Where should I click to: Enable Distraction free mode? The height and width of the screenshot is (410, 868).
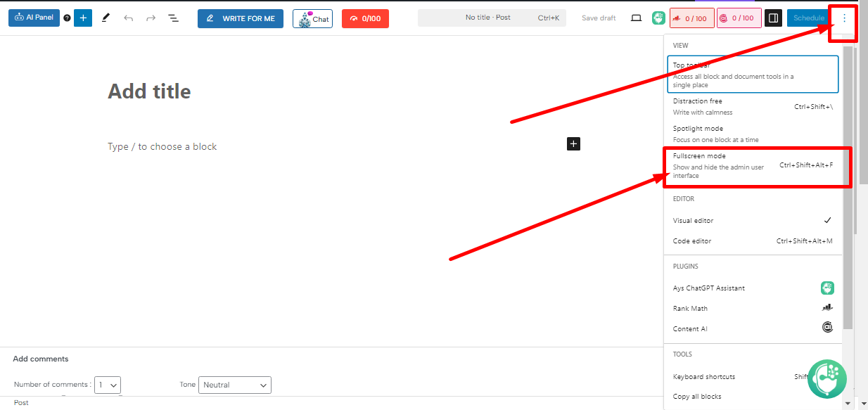pos(753,106)
